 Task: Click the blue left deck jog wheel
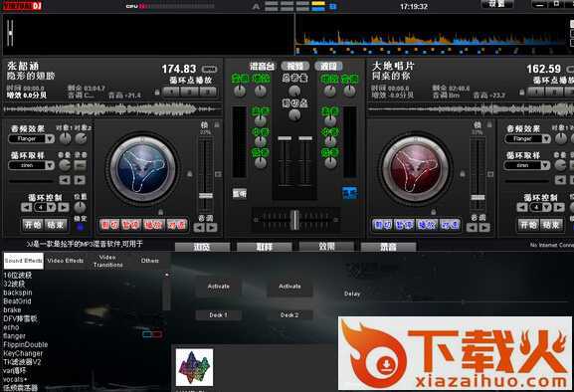pos(143,168)
